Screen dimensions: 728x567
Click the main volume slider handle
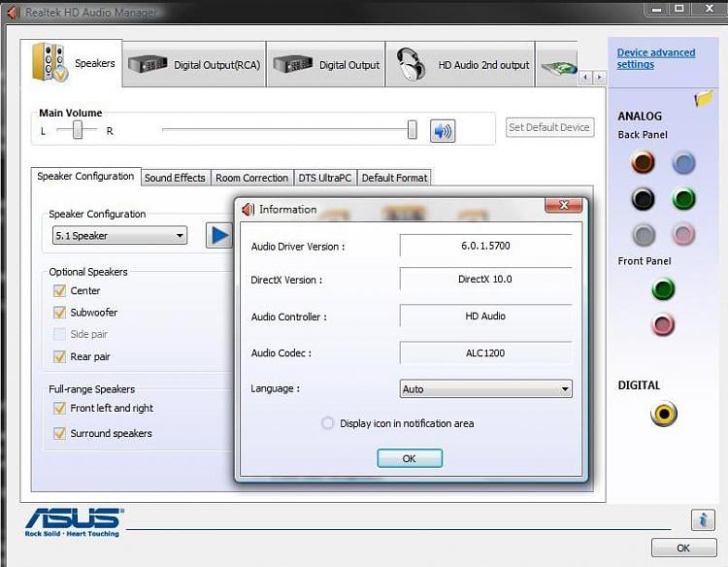click(412, 129)
